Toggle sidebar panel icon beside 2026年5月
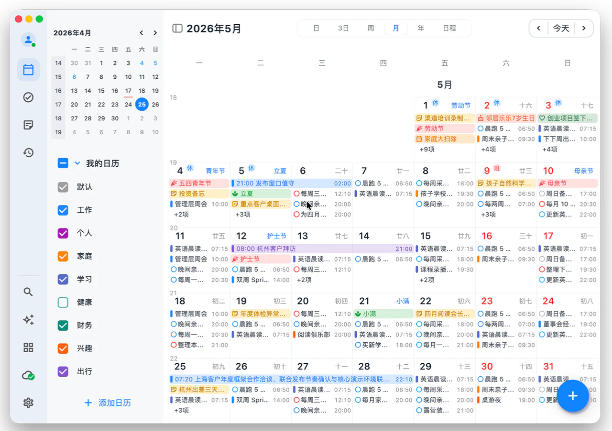612x431 pixels. [177, 28]
